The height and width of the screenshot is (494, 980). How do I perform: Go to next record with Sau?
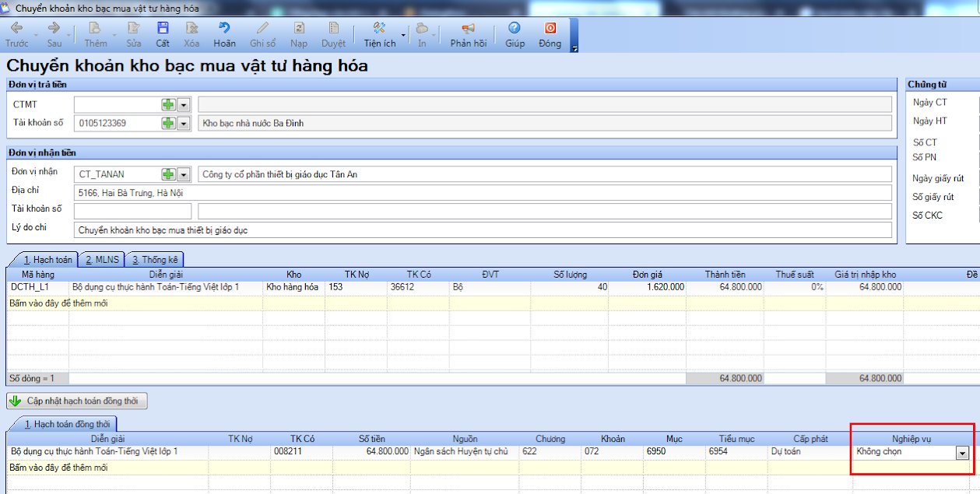tap(54, 35)
